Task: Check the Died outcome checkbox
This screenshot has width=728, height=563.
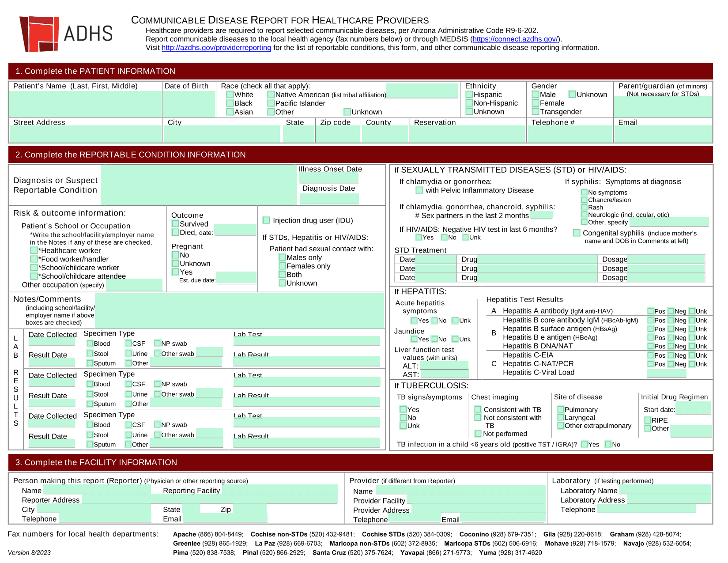Action: 175,232
